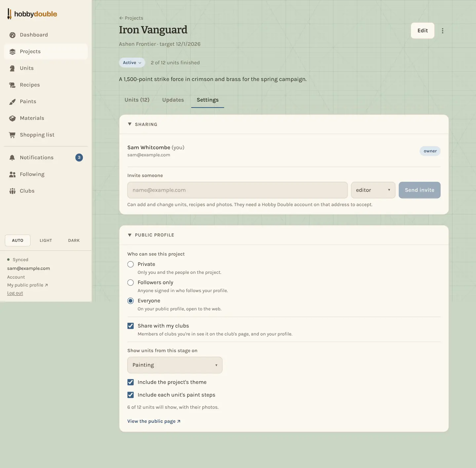Viewport: 476px width, 468px height.
Task: Click the Hobby Double paintbrush logo
Action: pos(10,14)
